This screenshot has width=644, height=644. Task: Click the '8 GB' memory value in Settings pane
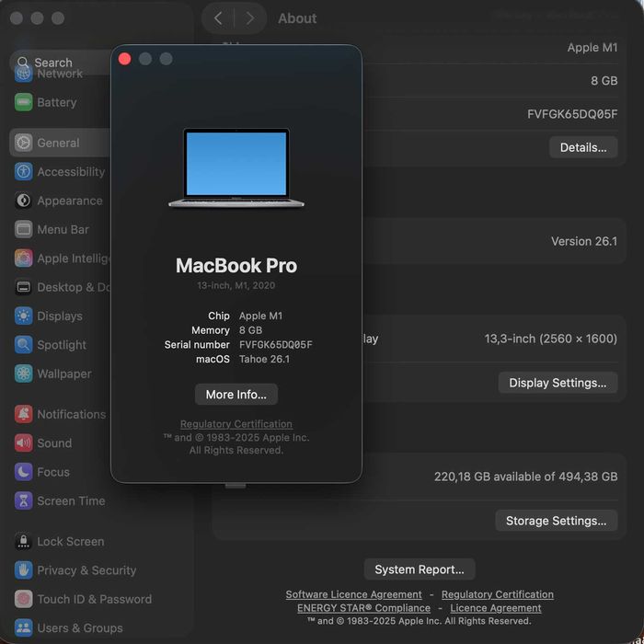[604, 81]
